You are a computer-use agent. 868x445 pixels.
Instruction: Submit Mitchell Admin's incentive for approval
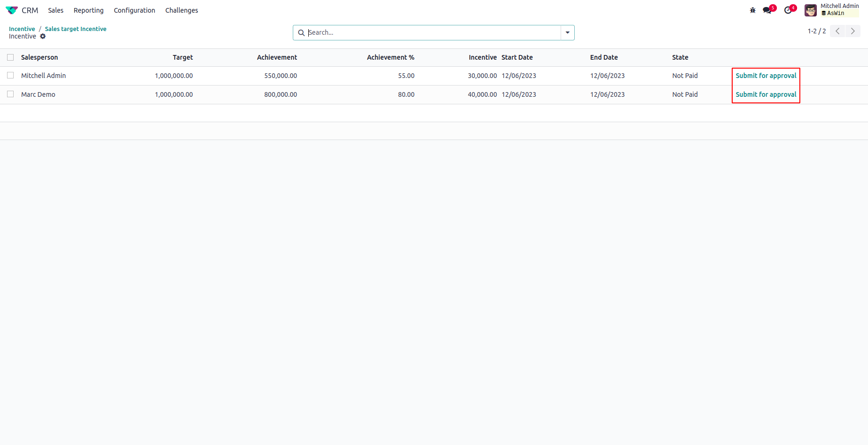click(766, 76)
